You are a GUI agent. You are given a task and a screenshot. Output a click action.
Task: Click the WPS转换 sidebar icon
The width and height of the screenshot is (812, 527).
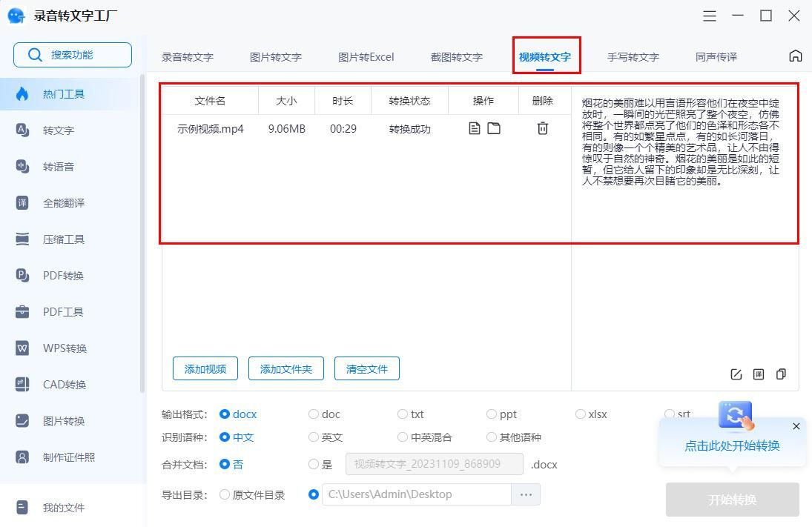[22, 348]
